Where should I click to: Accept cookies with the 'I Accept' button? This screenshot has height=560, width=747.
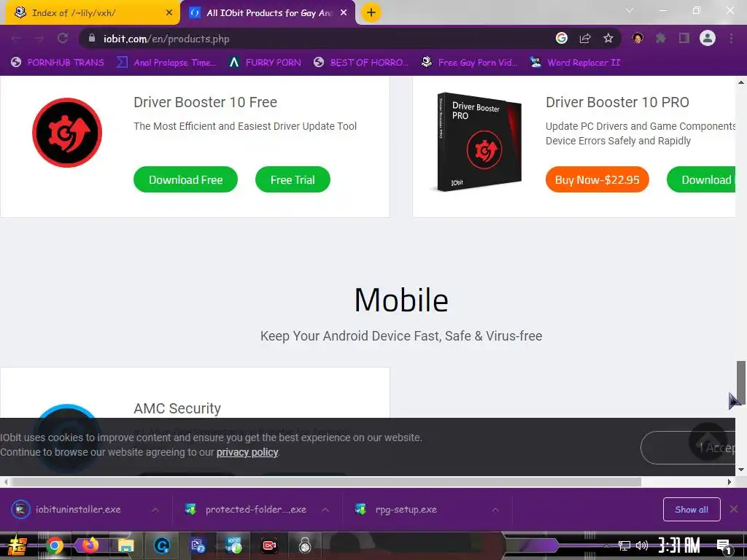688,448
